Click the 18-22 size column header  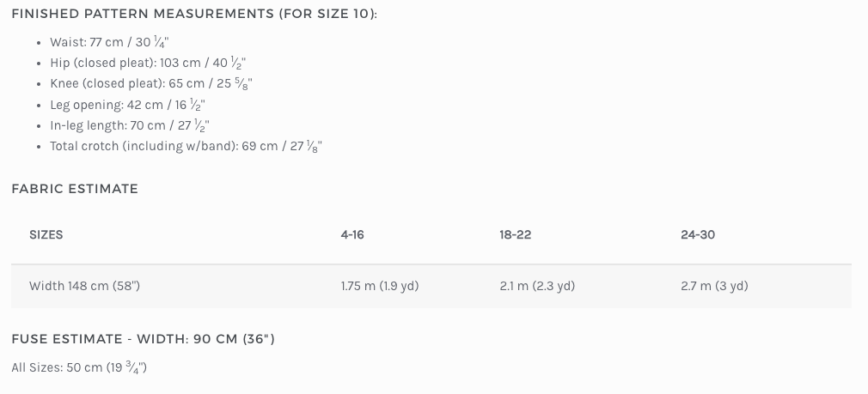pyautogui.click(x=516, y=234)
